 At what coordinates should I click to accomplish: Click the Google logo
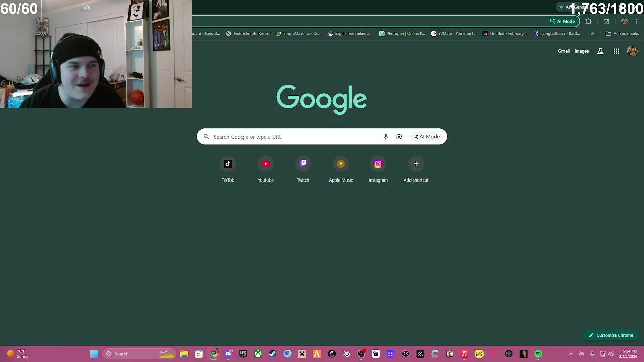pyautogui.click(x=321, y=99)
